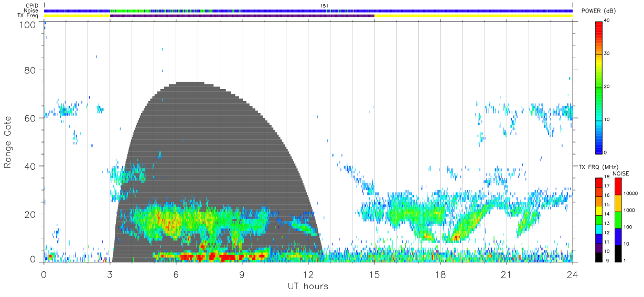The width and height of the screenshot is (644, 297).
Task: Click the 100 label on NOISE legend
Action: pos(628,227)
